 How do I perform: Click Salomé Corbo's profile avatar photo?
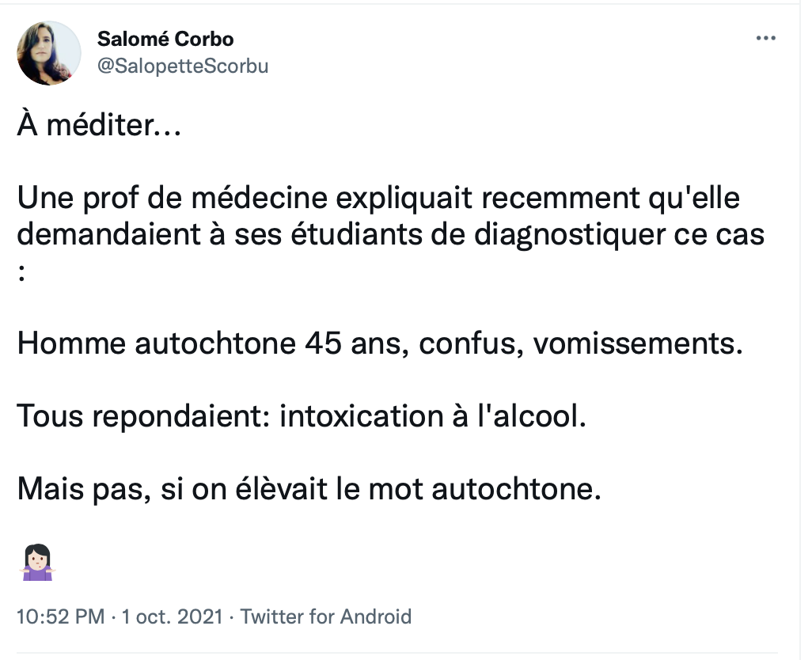click(x=49, y=53)
